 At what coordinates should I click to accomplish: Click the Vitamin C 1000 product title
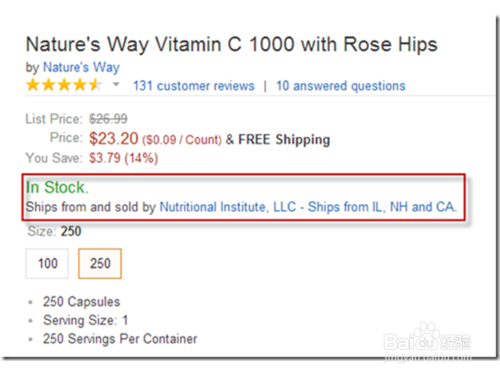pos(232,44)
